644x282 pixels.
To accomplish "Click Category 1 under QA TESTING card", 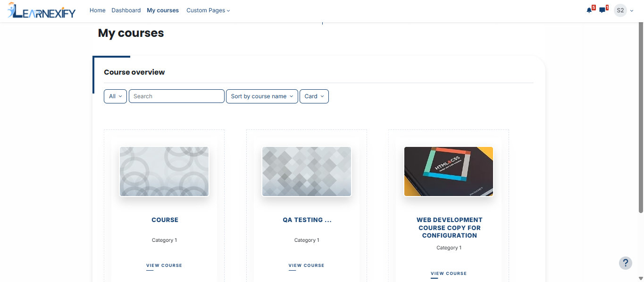I will (307, 240).
